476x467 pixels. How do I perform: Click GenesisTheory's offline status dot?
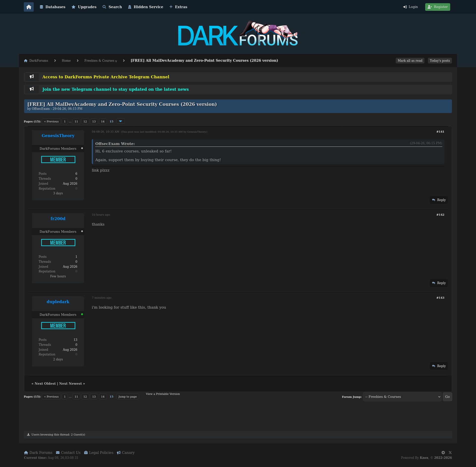82,148
